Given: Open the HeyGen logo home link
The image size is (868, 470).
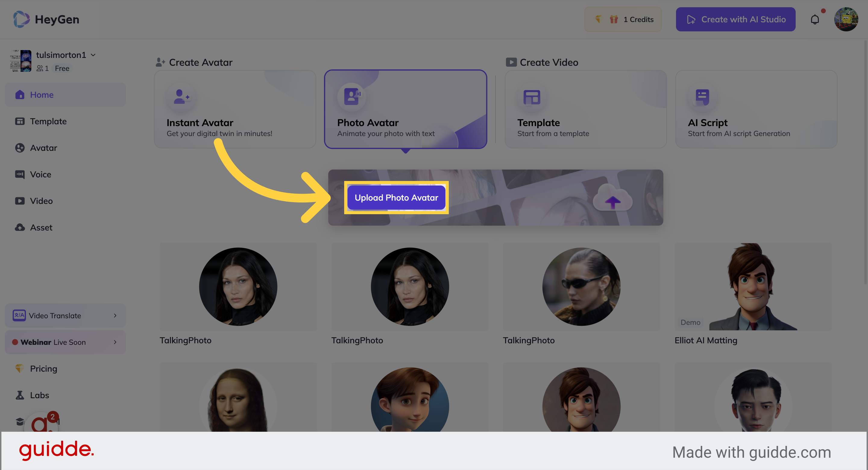Looking at the screenshot, I should [x=46, y=19].
